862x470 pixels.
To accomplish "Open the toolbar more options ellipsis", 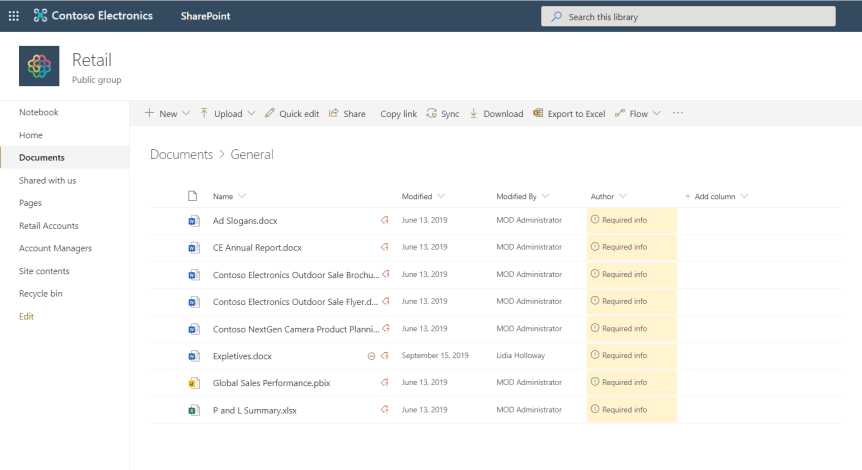I will (x=677, y=114).
